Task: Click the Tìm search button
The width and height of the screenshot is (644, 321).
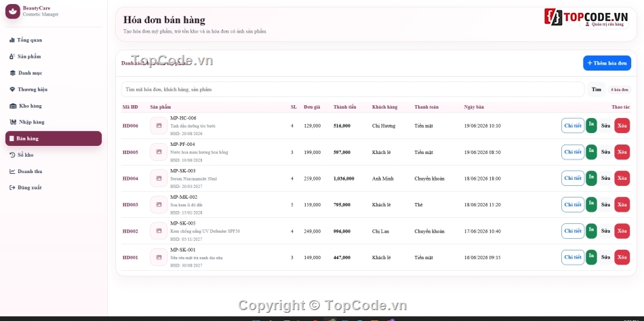Action: (x=597, y=89)
